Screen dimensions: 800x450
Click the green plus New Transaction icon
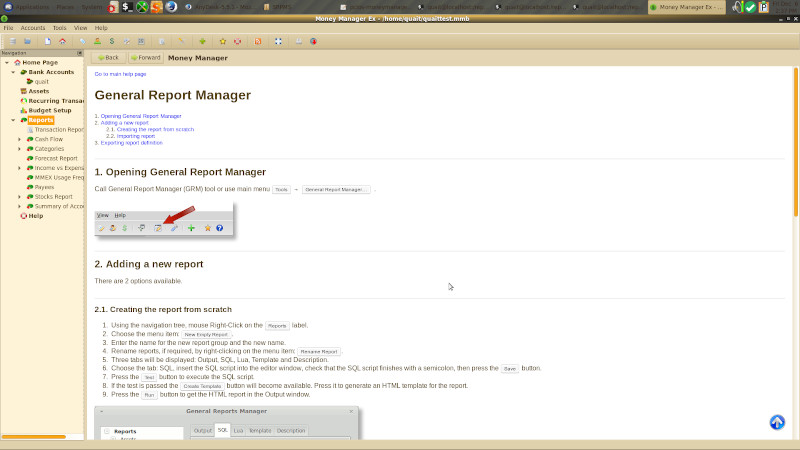tap(202, 41)
